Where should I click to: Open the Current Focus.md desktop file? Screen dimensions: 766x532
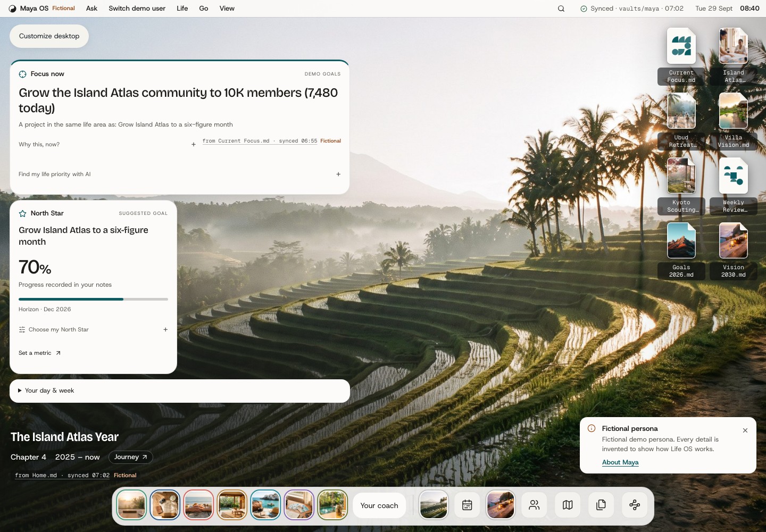681,56
